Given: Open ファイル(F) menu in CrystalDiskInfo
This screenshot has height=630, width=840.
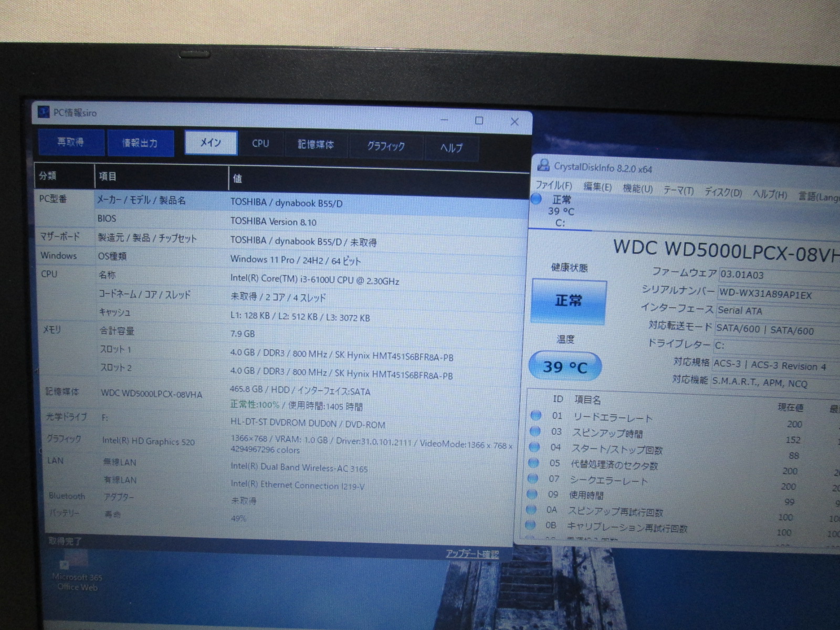Looking at the screenshot, I should [x=553, y=185].
